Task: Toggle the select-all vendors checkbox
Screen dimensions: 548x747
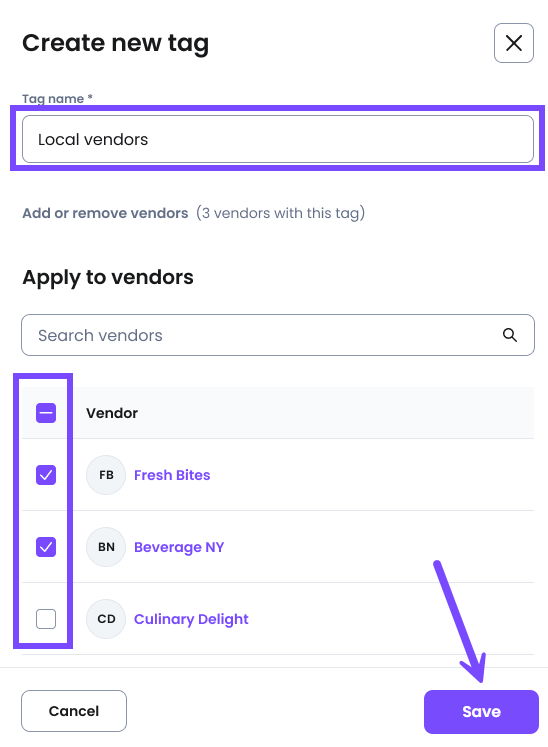Action: click(x=46, y=413)
